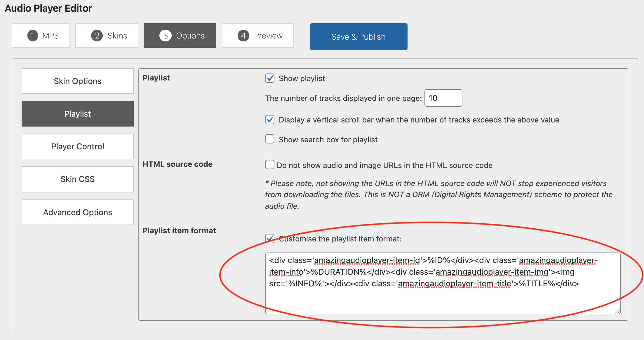Open the Player Control settings
Viewport: 644px width, 340px height.
click(78, 146)
